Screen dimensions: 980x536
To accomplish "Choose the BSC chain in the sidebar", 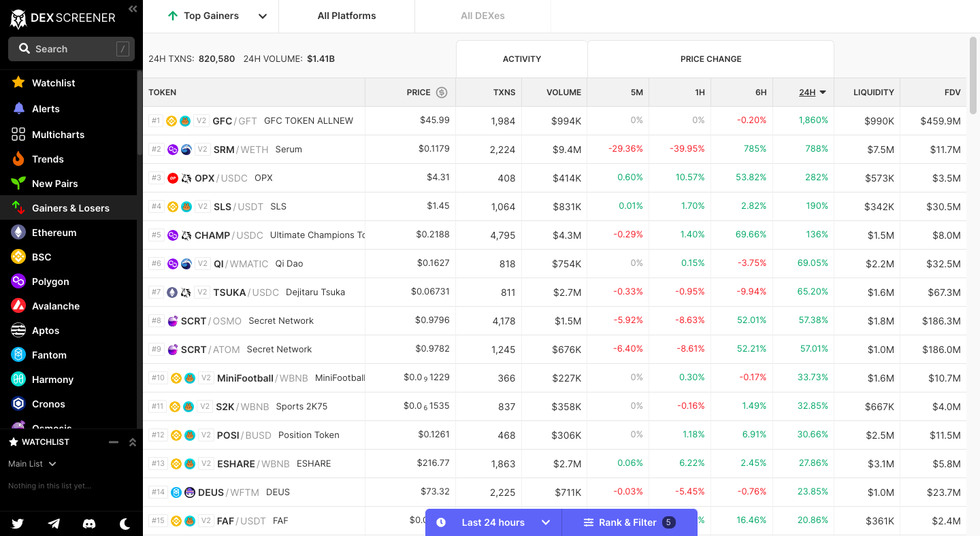I will coord(68,257).
